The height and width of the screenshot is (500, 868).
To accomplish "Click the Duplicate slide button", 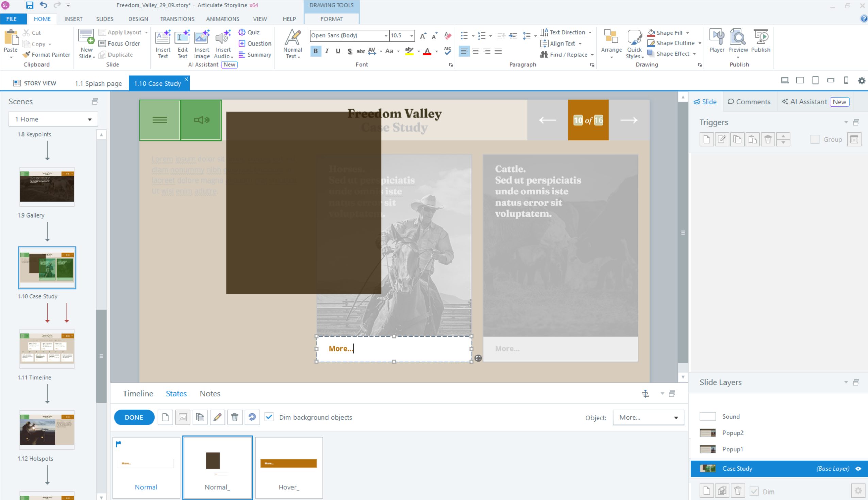I will 115,55.
